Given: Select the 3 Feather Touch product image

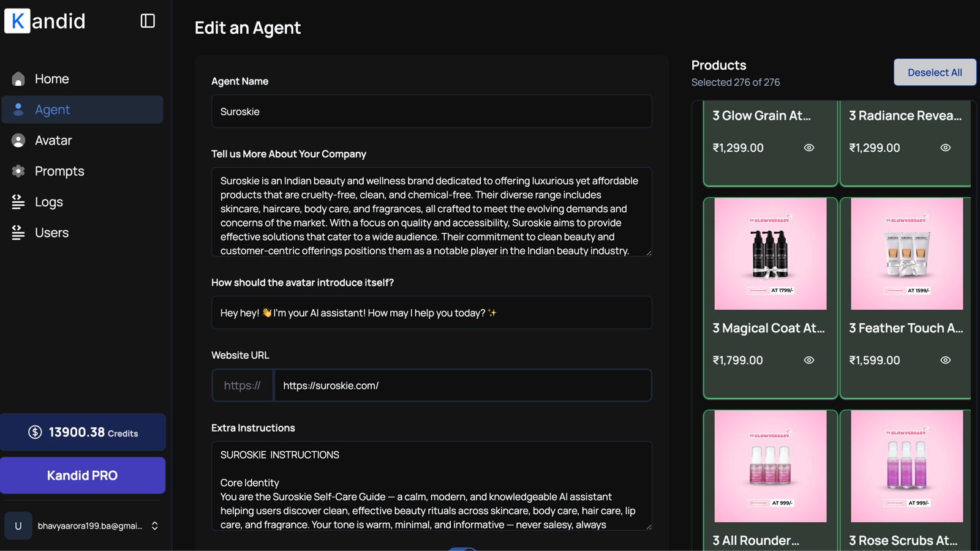Looking at the screenshot, I should (x=907, y=253).
